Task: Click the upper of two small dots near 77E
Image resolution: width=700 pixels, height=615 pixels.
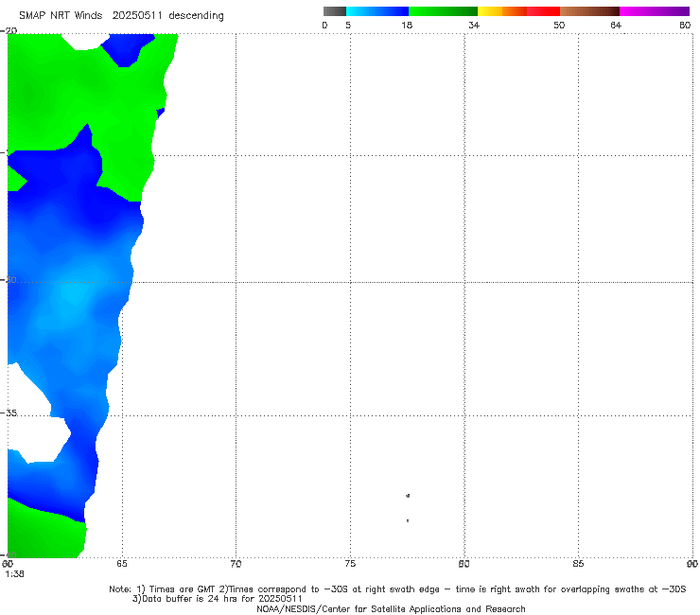Action: point(408,496)
